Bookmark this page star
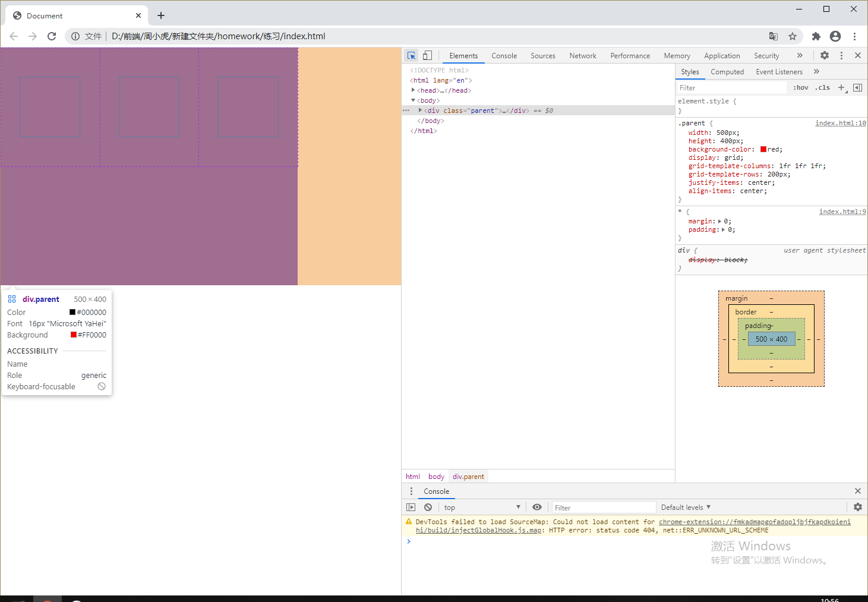This screenshot has height=602, width=868. (793, 36)
